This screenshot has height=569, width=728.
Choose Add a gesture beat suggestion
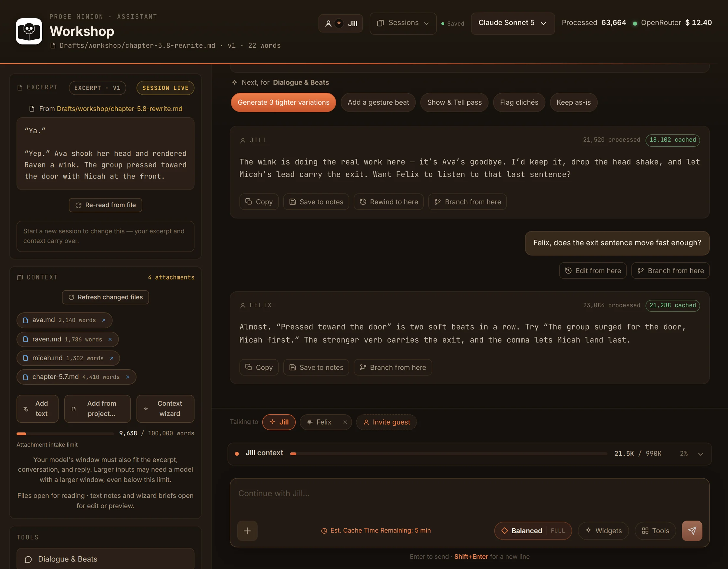(x=378, y=102)
